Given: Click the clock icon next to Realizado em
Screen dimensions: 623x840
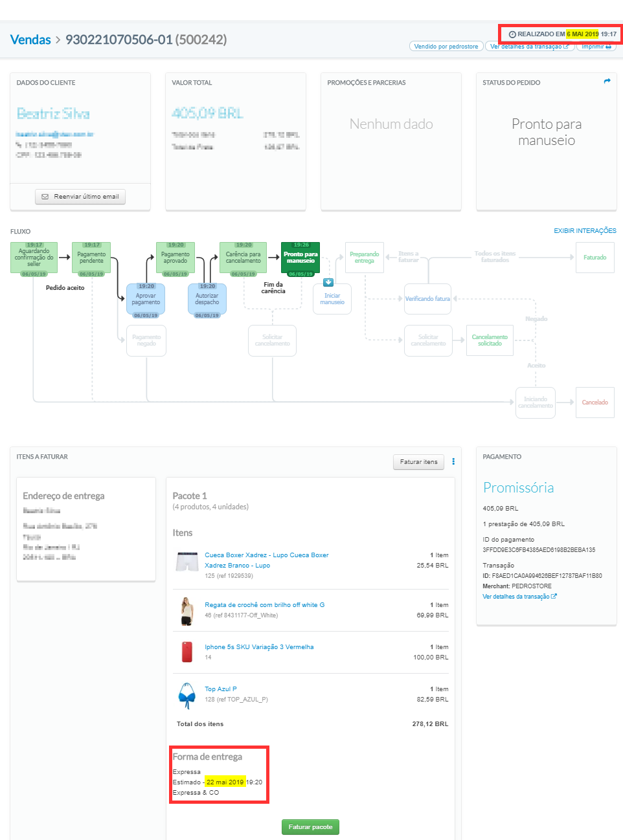Looking at the screenshot, I should pyautogui.click(x=512, y=34).
